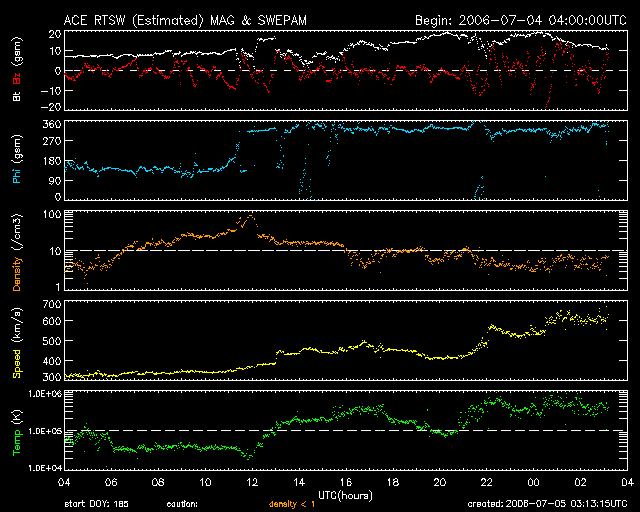Click the '-10' tick on Bt Bz axis
Screen dimensions: 640x512
pos(51,91)
